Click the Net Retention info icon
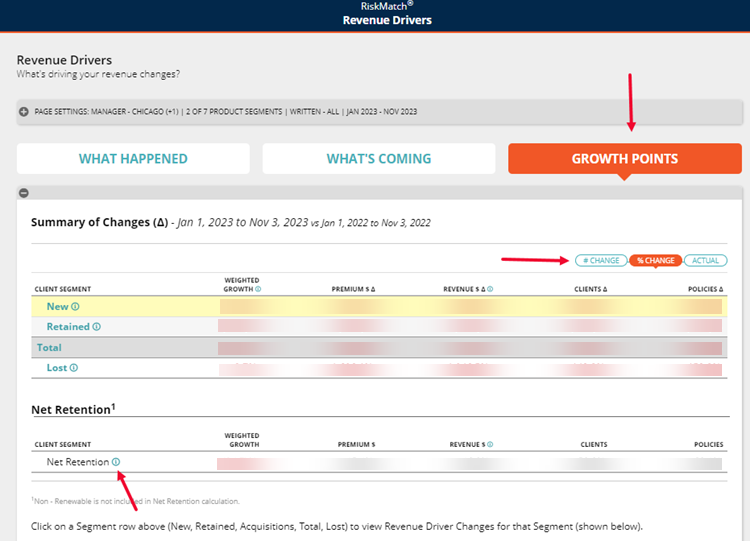This screenshot has width=750, height=541. pos(116,462)
